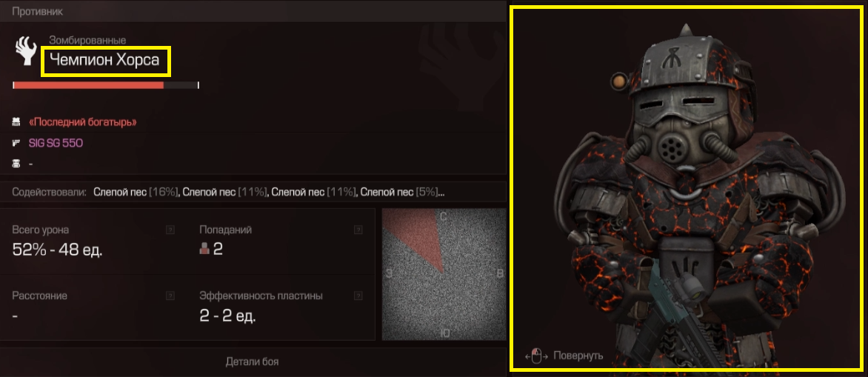The height and width of the screenshot is (377, 868).
Task: Click the body hit icon beside 2
Action: [204, 249]
